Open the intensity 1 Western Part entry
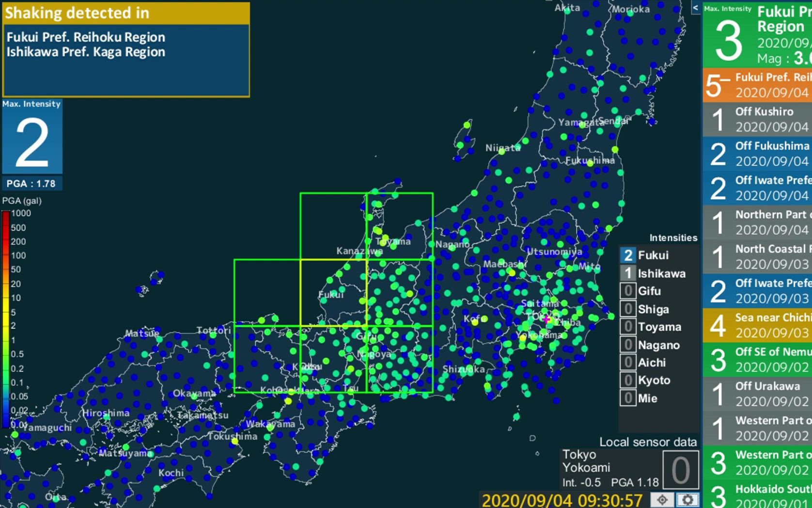Image resolution: width=812 pixels, height=508 pixels. point(757,429)
